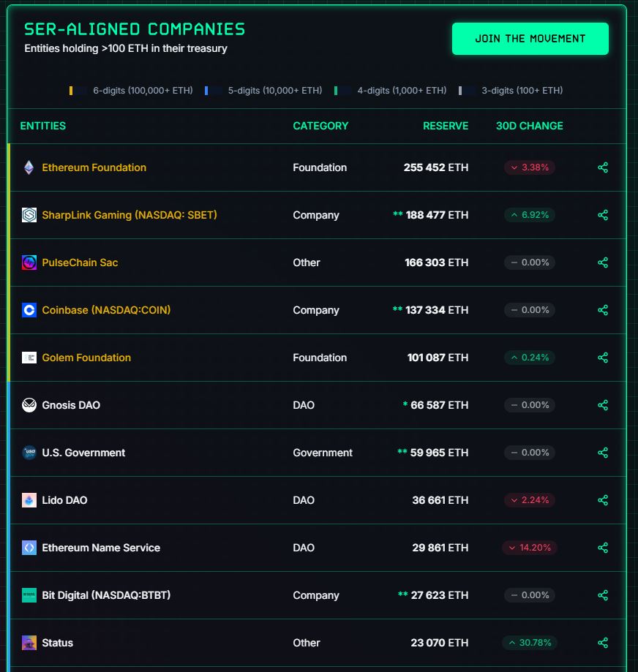The width and height of the screenshot is (638, 672).
Task: Click the Ethereum Foundation logo icon
Action: tap(29, 167)
